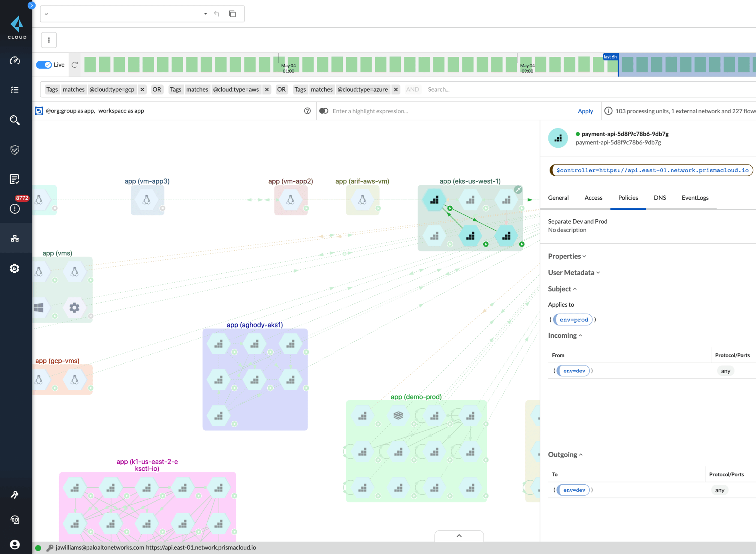Toggle the Live mode switch

pos(44,65)
